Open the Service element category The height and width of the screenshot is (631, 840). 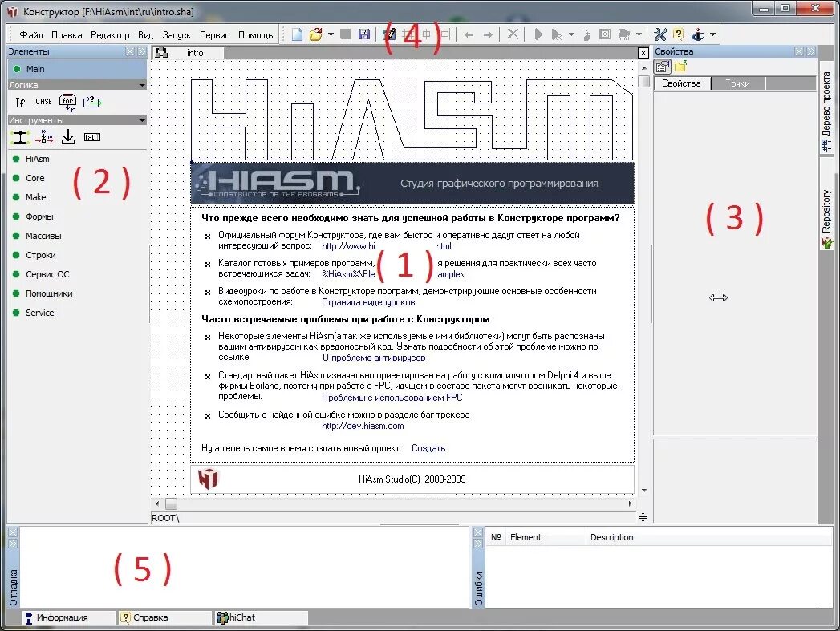tap(39, 313)
